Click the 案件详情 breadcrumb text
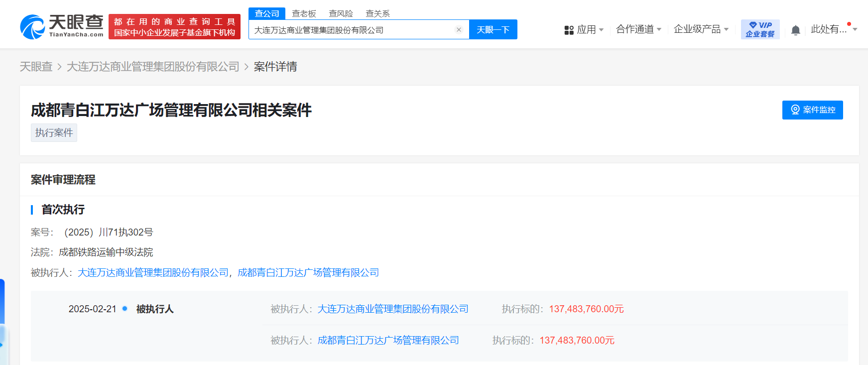The image size is (868, 365). [275, 67]
